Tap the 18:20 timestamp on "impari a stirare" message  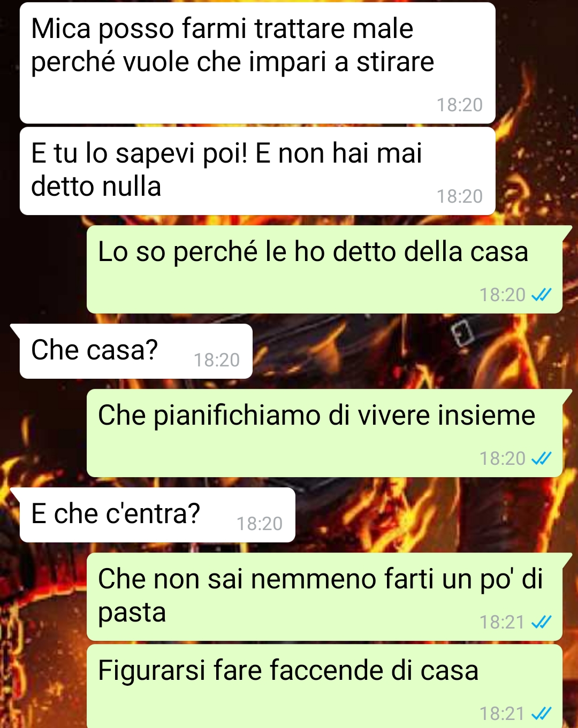point(460,105)
